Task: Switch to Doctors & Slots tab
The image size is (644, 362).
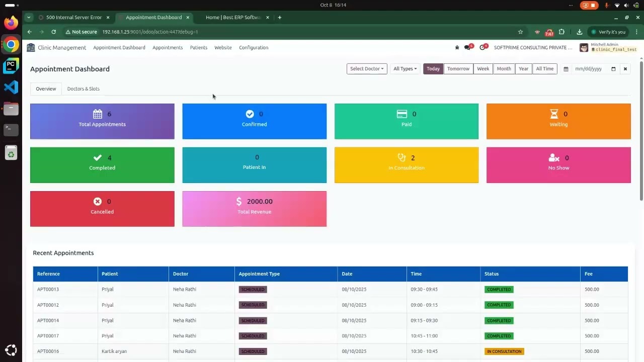Action: point(84,89)
